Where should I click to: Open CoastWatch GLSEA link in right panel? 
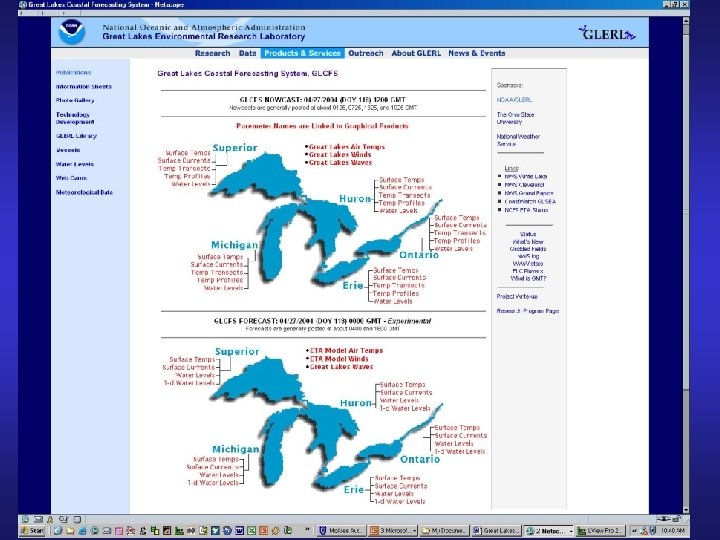(530, 202)
